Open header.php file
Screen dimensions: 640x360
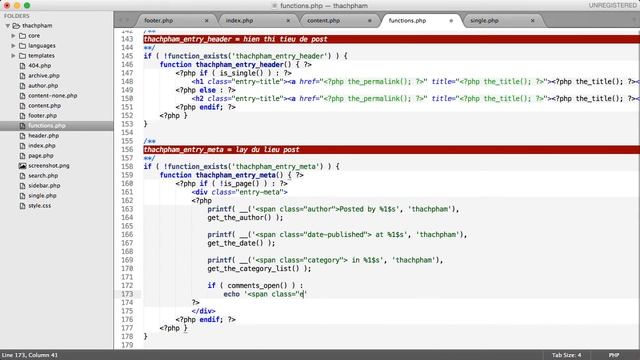point(43,136)
